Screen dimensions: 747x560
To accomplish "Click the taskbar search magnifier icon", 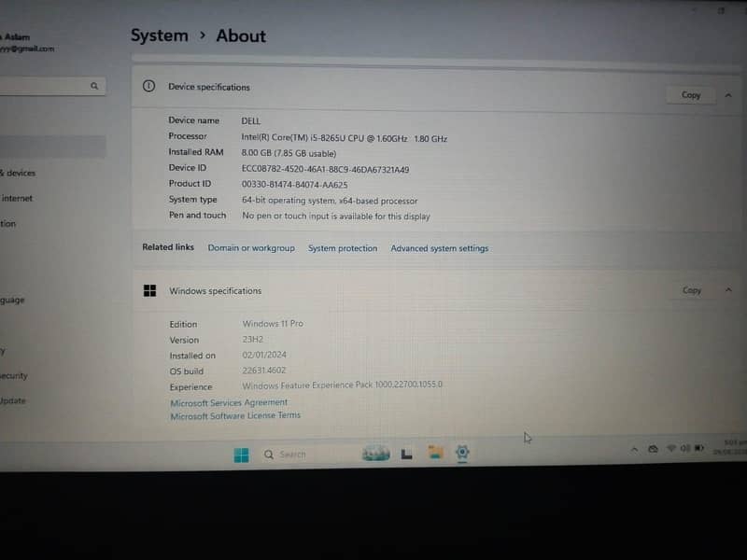I will tap(269, 455).
